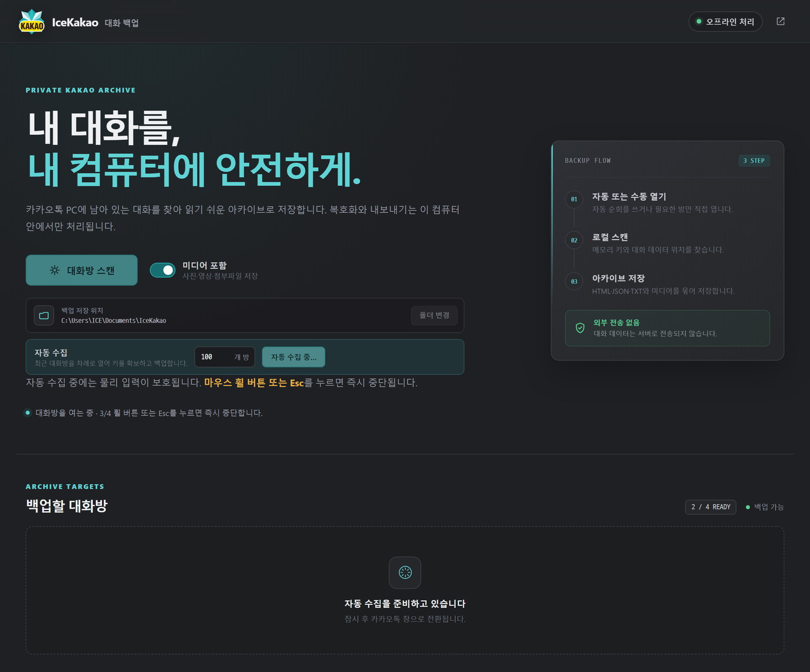This screenshot has height=672, width=810.
Task: Click the 대화 백업 header label
Action: pyautogui.click(x=122, y=23)
